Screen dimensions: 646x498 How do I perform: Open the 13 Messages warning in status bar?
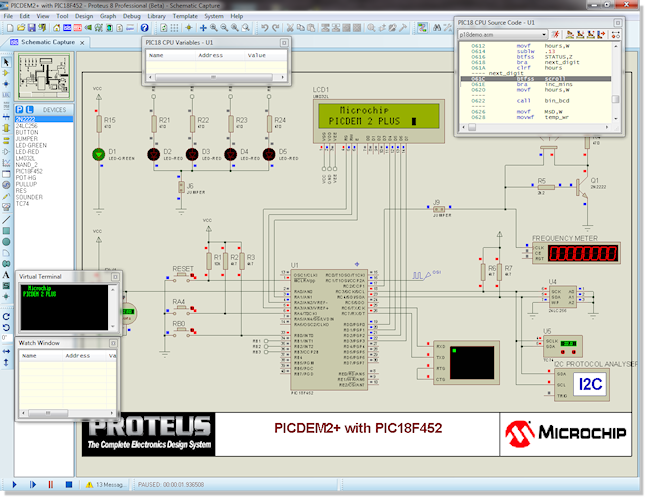point(105,485)
